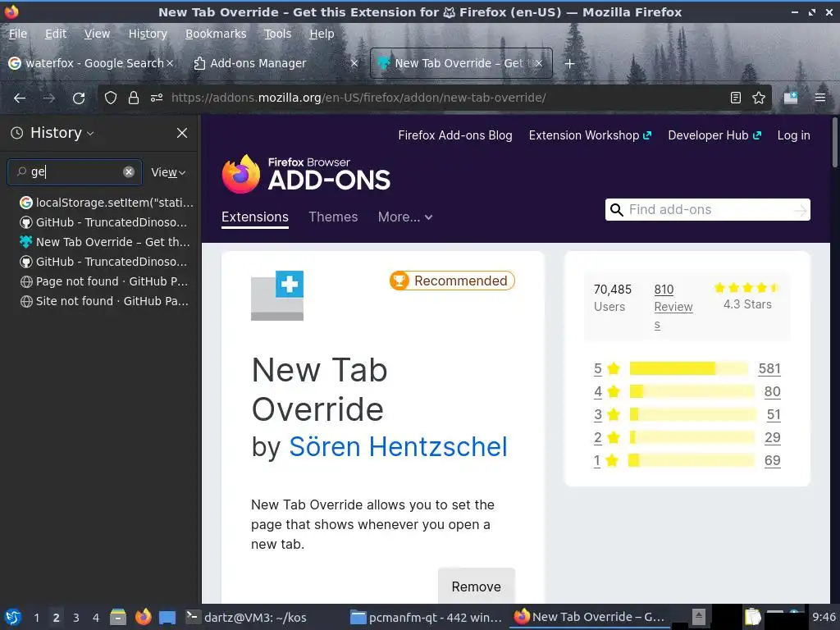Open a new tab with the plus button

click(569, 63)
